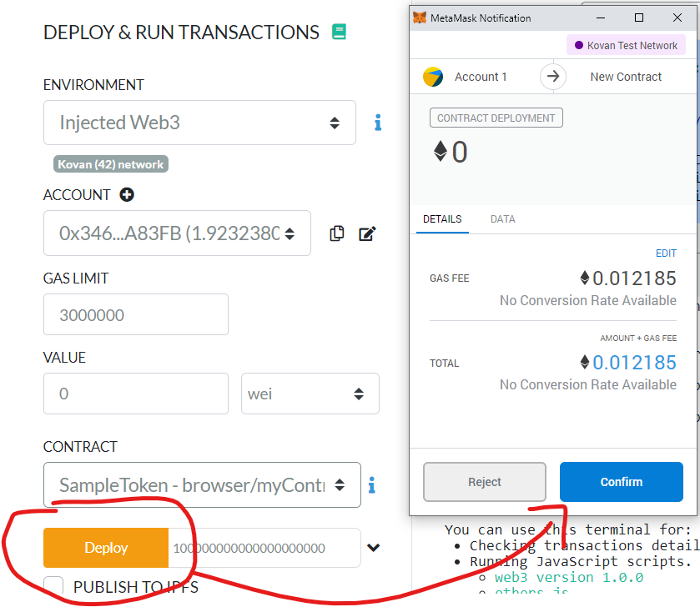Image resolution: width=700 pixels, height=607 pixels.
Task: Copy the account address to clipboard
Action: click(336, 233)
